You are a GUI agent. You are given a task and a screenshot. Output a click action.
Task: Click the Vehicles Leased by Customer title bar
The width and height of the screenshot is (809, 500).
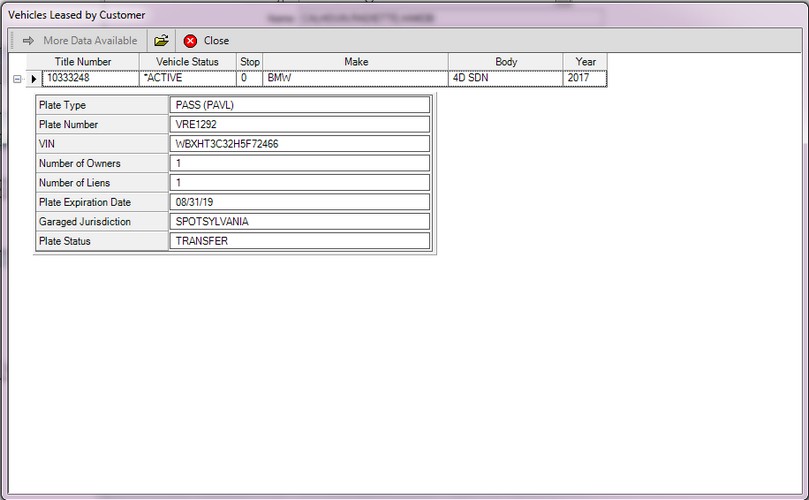click(404, 15)
